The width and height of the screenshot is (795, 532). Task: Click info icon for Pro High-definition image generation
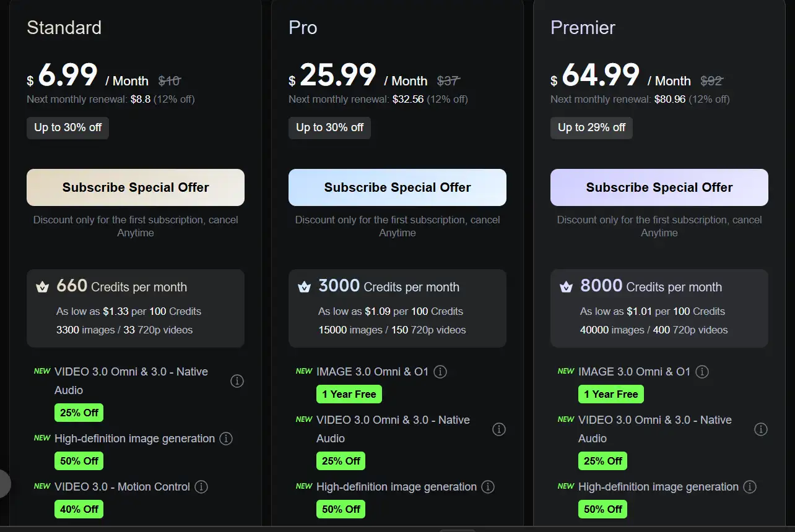pos(488,487)
